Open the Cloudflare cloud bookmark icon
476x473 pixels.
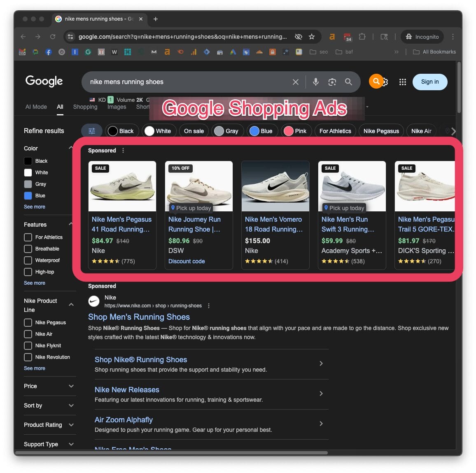[x=259, y=52]
